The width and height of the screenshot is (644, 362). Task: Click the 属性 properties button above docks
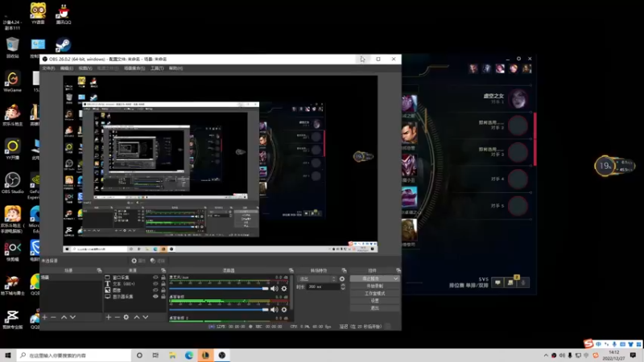(138, 261)
